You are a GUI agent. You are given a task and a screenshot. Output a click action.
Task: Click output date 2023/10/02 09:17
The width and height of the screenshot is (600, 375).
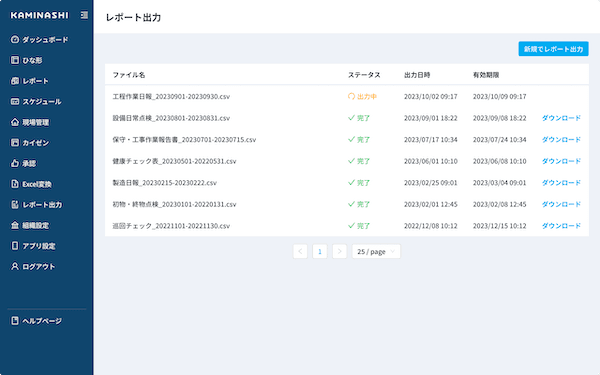pyautogui.click(x=430, y=96)
